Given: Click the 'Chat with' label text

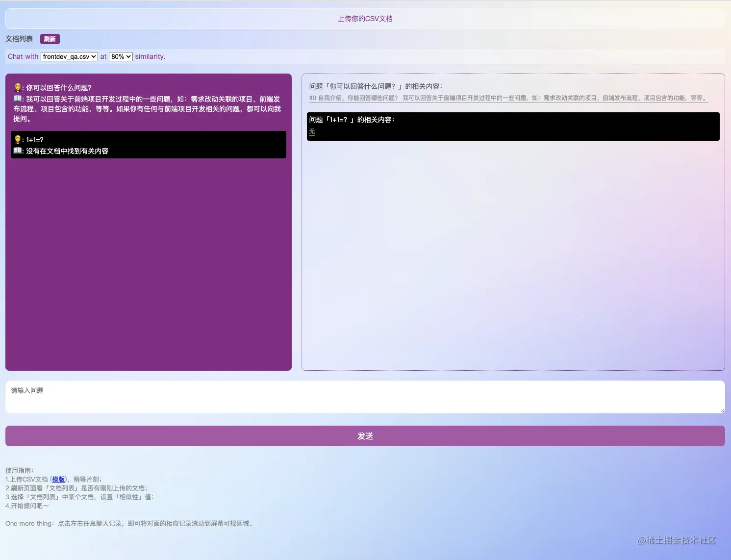Looking at the screenshot, I should tap(23, 56).
